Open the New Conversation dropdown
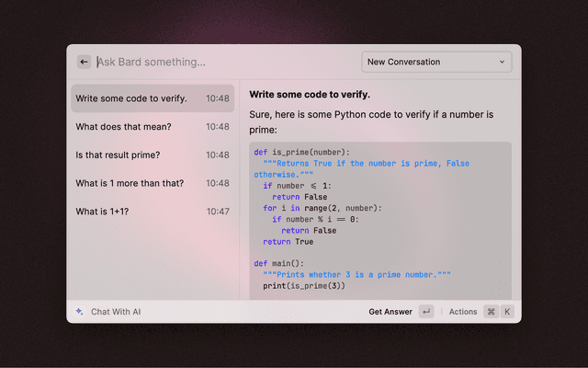 (x=436, y=63)
